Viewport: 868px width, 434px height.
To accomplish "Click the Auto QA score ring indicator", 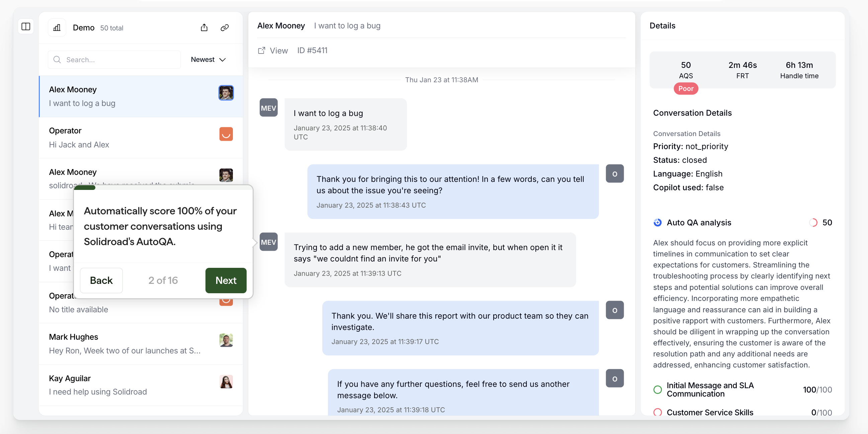I will click(x=813, y=223).
